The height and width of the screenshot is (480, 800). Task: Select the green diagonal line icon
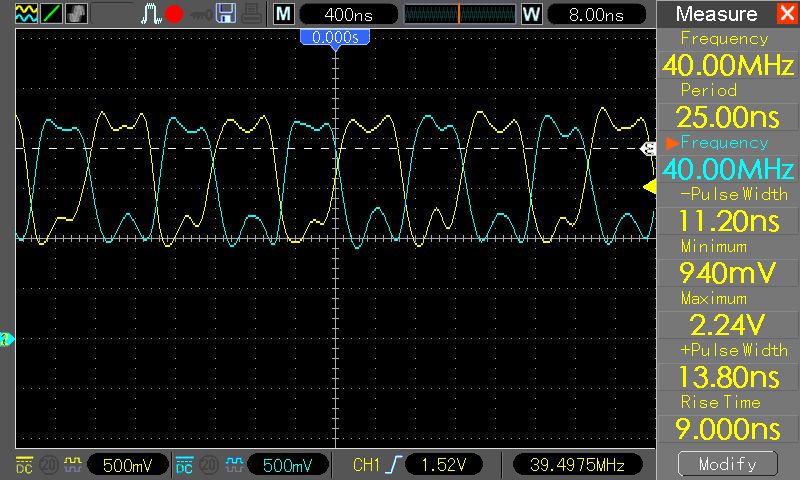point(51,14)
